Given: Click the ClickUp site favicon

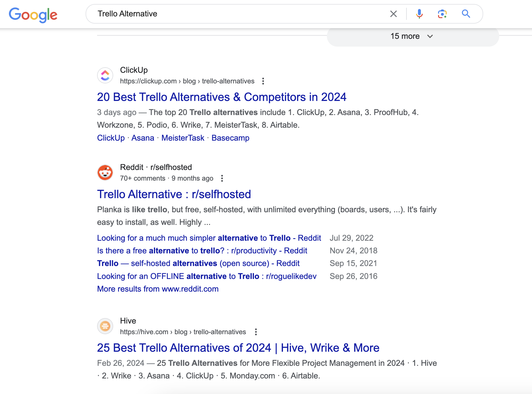Looking at the screenshot, I should 105,75.
